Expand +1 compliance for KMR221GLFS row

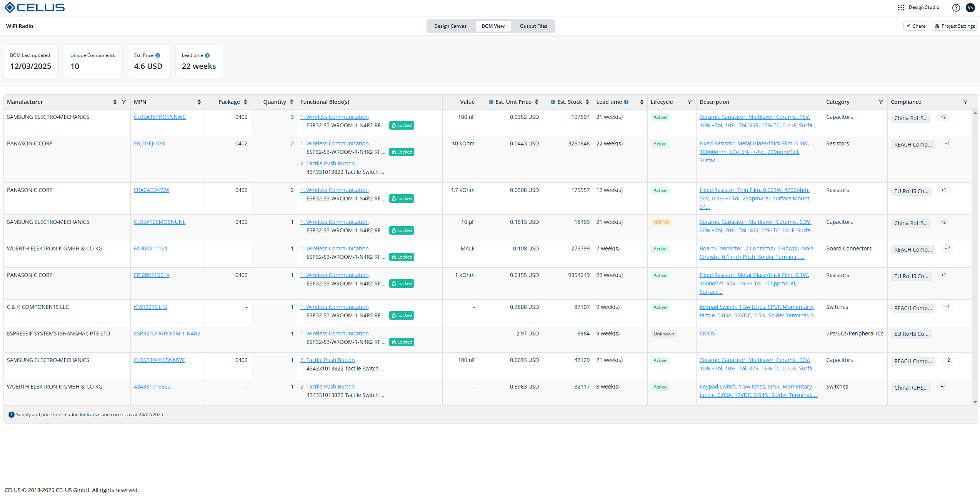click(x=947, y=307)
